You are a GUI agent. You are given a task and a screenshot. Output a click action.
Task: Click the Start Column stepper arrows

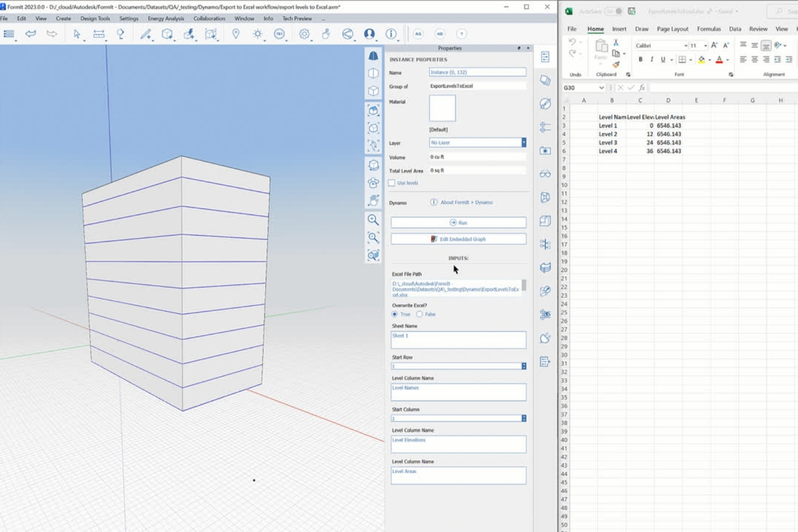(x=524, y=418)
